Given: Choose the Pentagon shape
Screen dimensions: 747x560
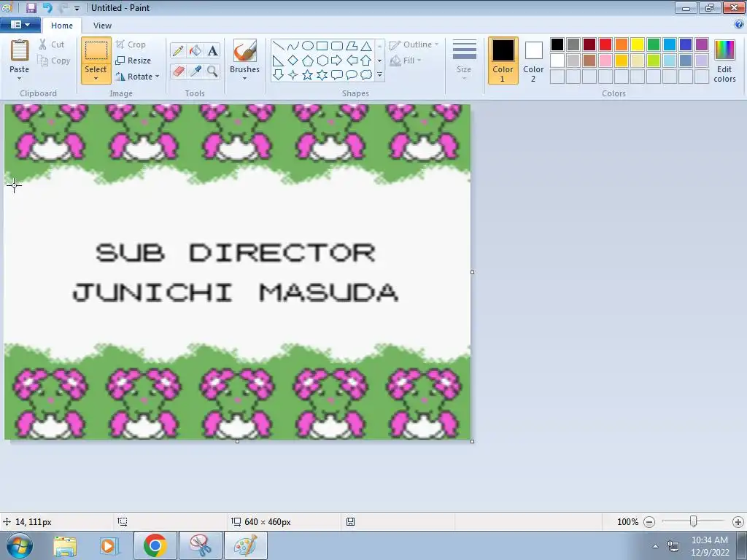Looking at the screenshot, I should pyautogui.click(x=308, y=61).
